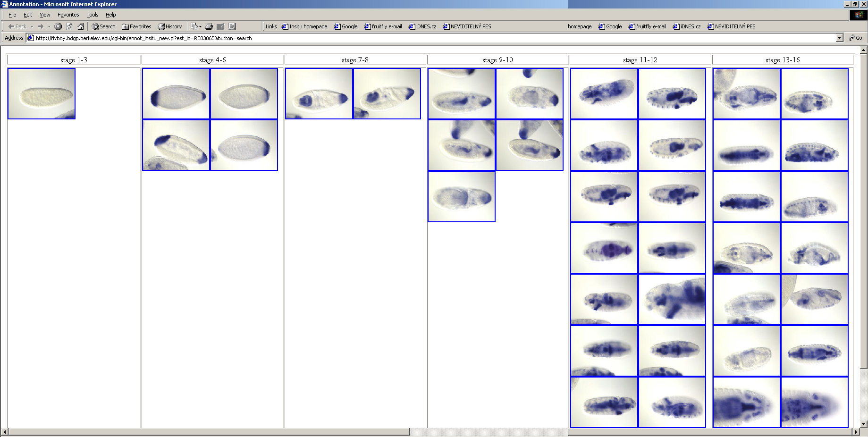Go to the Home page icon
The height and width of the screenshot is (437, 868).
click(x=81, y=26)
